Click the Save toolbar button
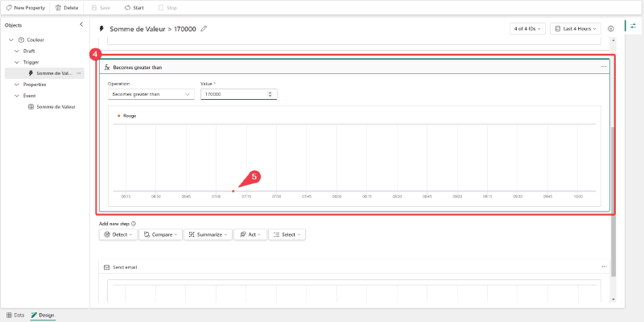 point(101,8)
